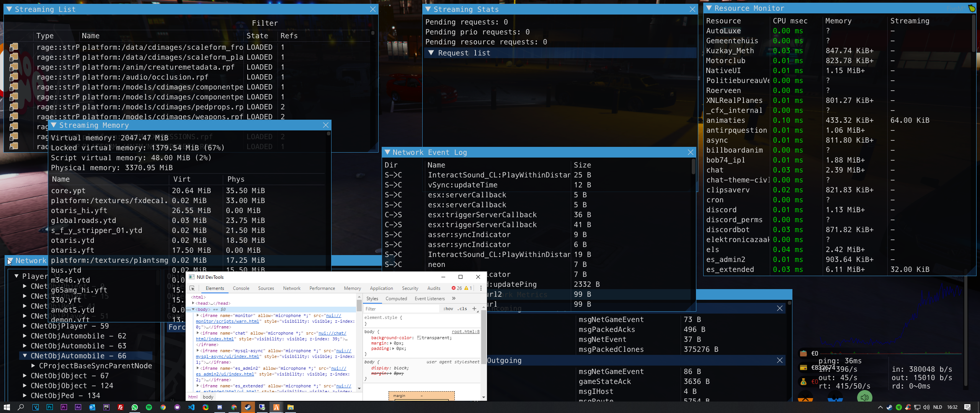Open the Computed styles tab
980x413 pixels.
click(x=396, y=299)
